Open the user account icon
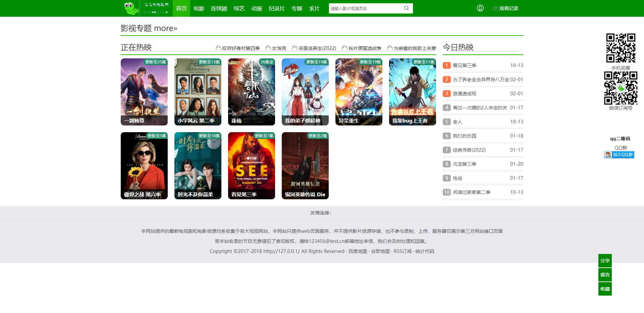 pos(480,8)
